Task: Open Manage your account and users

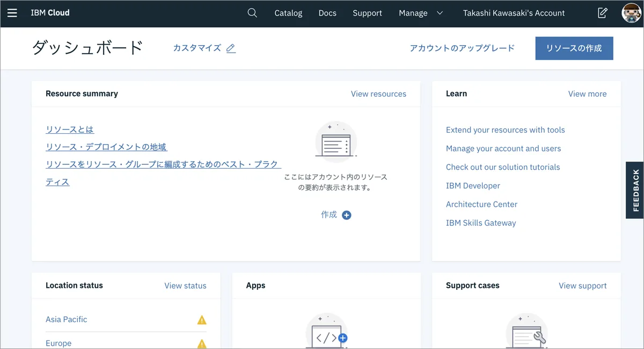Action: point(503,149)
